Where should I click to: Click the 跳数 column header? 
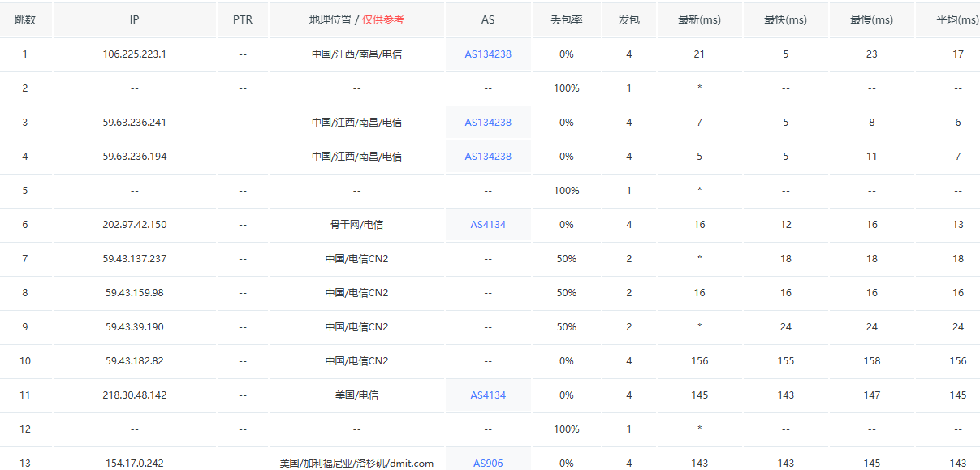click(25, 19)
